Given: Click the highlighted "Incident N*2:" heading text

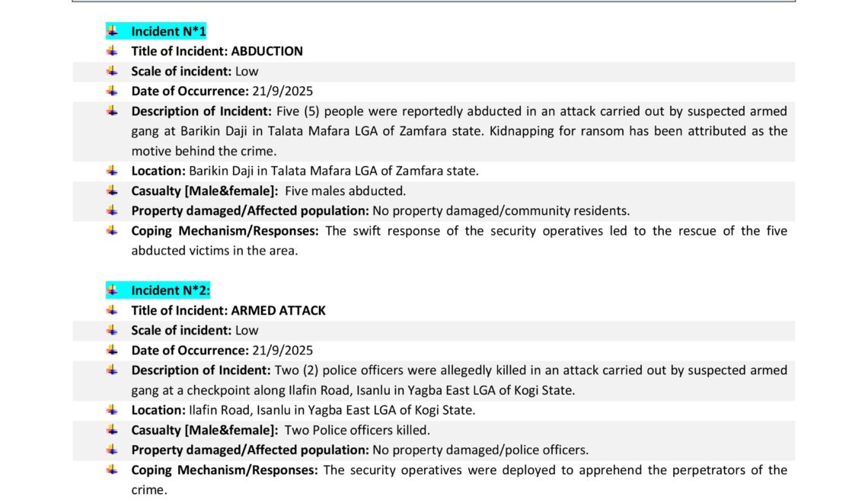Looking at the screenshot, I should (x=170, y=290).
